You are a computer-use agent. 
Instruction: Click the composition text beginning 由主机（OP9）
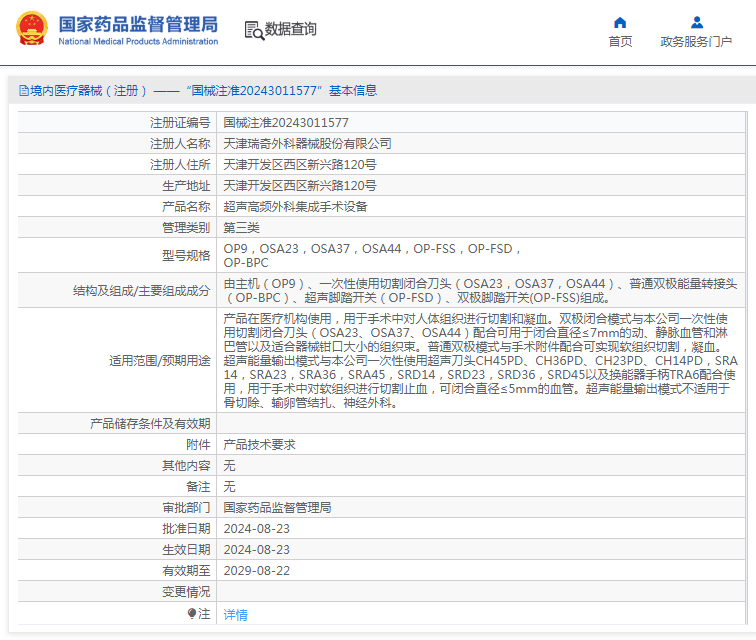(x=480, y=291)
